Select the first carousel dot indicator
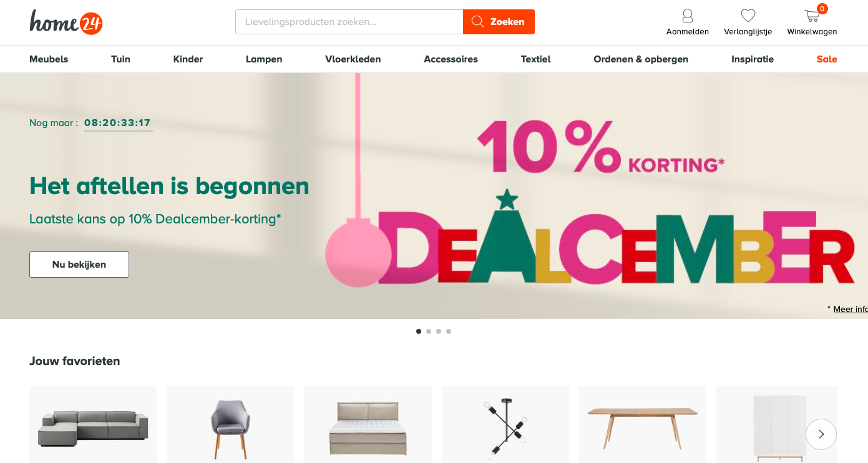Viewport: 868px width, 463px height. (x=419, y=331)
